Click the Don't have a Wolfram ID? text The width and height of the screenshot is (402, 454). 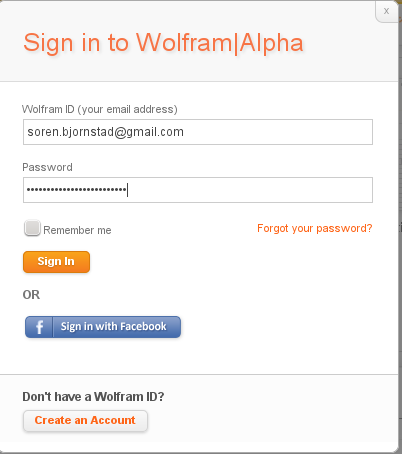tap(93, 397)
